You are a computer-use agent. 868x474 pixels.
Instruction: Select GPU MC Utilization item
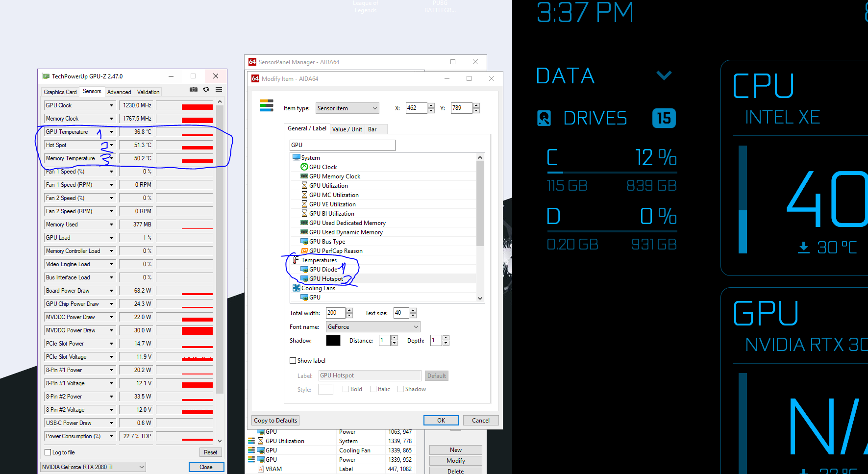pos(334,195)
